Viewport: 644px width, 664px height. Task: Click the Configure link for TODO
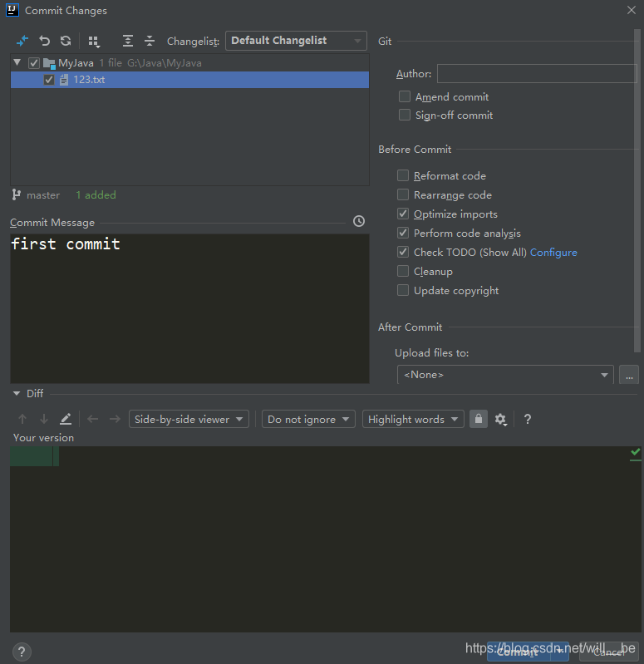pyautogui.click(x=553, y=253)
